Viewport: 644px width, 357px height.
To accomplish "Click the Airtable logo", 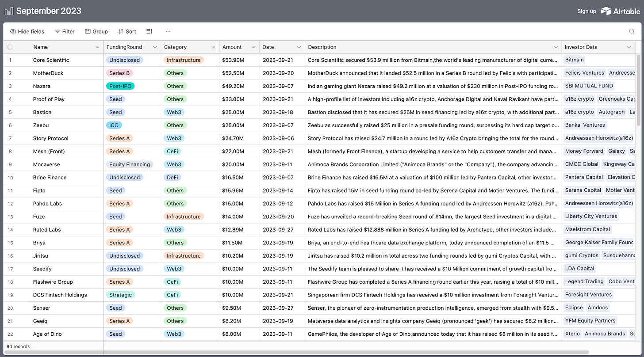I will pos(620,11).
